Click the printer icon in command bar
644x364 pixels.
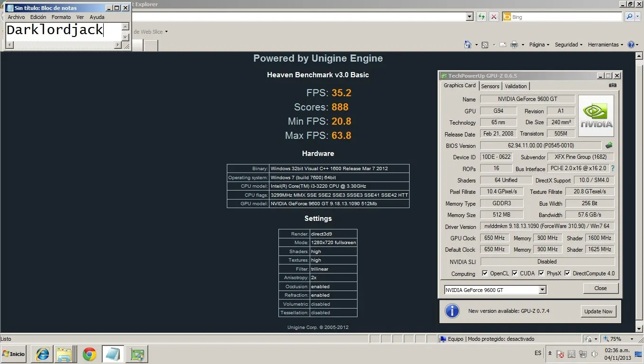click(x=515, y=45)
